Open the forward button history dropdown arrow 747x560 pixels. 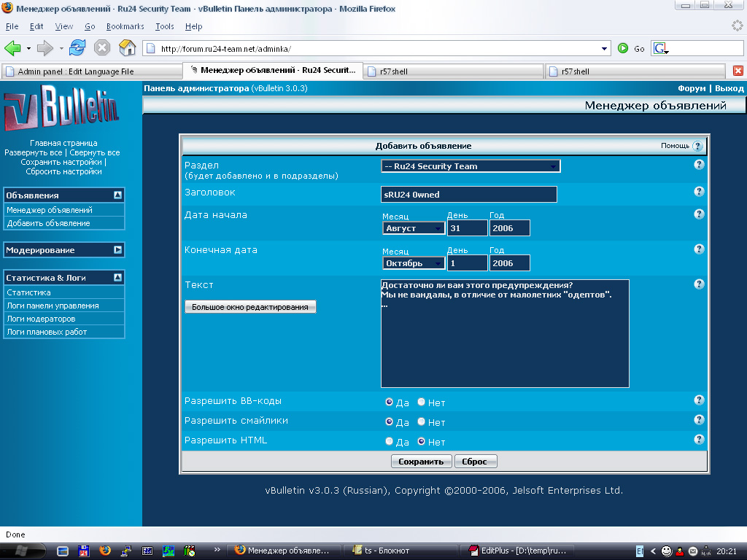(x=61, y=49)
